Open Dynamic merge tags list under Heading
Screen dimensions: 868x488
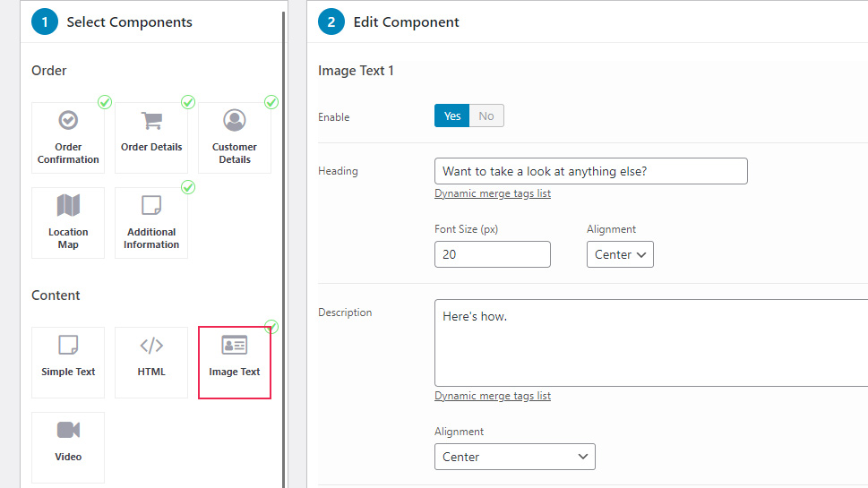(493, 193)
